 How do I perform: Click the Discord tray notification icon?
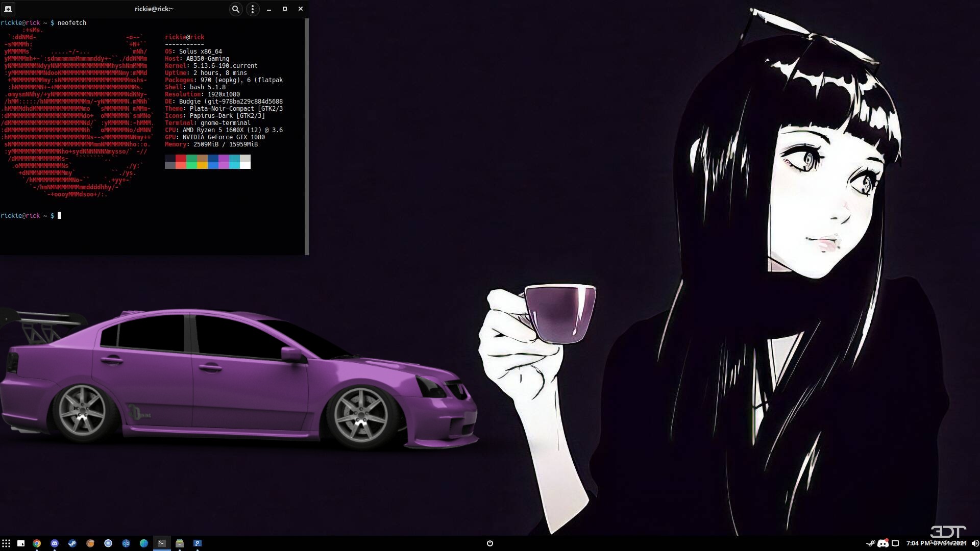click(x=883, y=543)
